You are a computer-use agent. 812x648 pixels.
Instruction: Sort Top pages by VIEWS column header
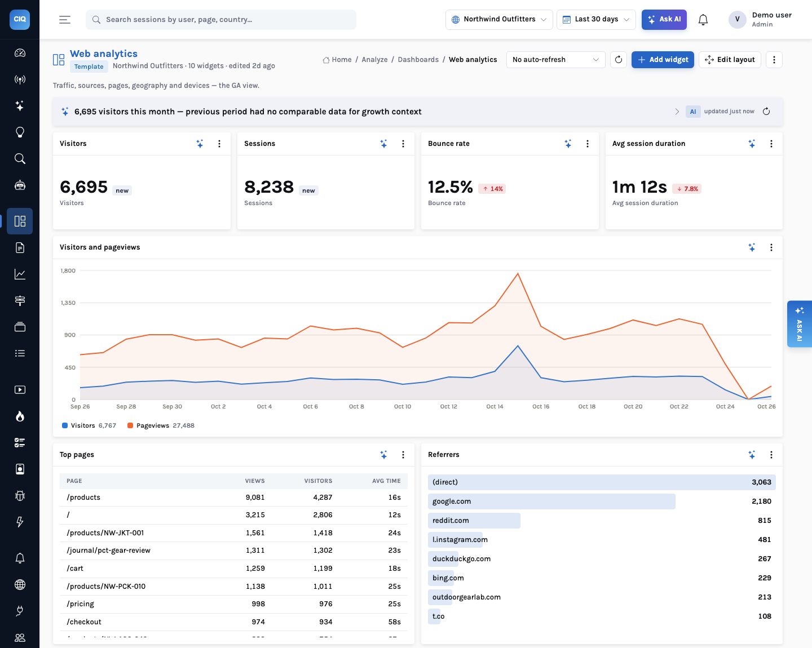pyautogui.click(x=255, y=481)
